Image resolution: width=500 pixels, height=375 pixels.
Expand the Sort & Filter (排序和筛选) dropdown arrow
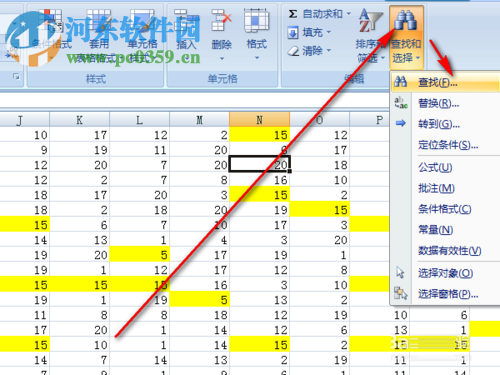[383, 59]
